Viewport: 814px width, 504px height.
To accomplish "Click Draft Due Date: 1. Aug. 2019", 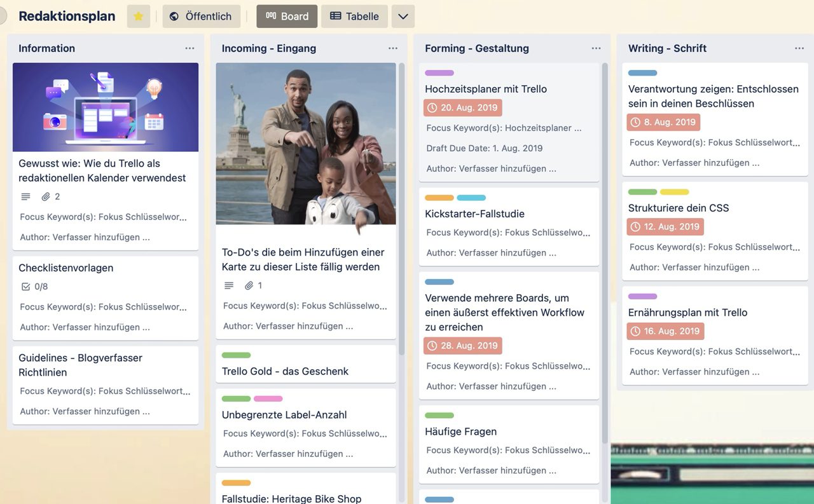I will click(x=485, y=148).
